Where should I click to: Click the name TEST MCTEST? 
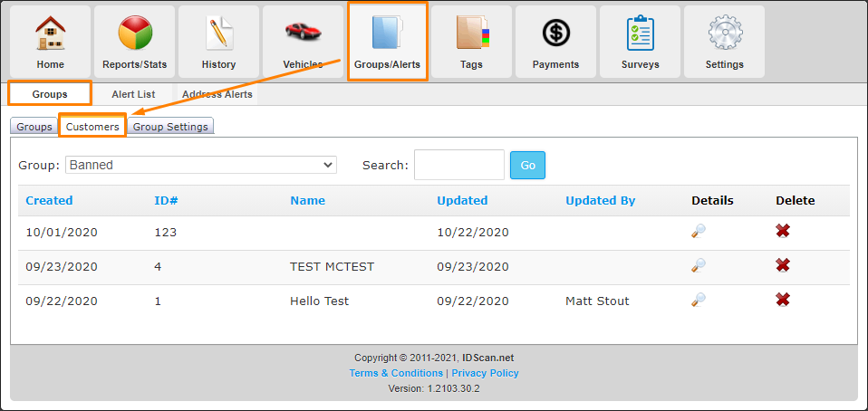pos(333,267)
